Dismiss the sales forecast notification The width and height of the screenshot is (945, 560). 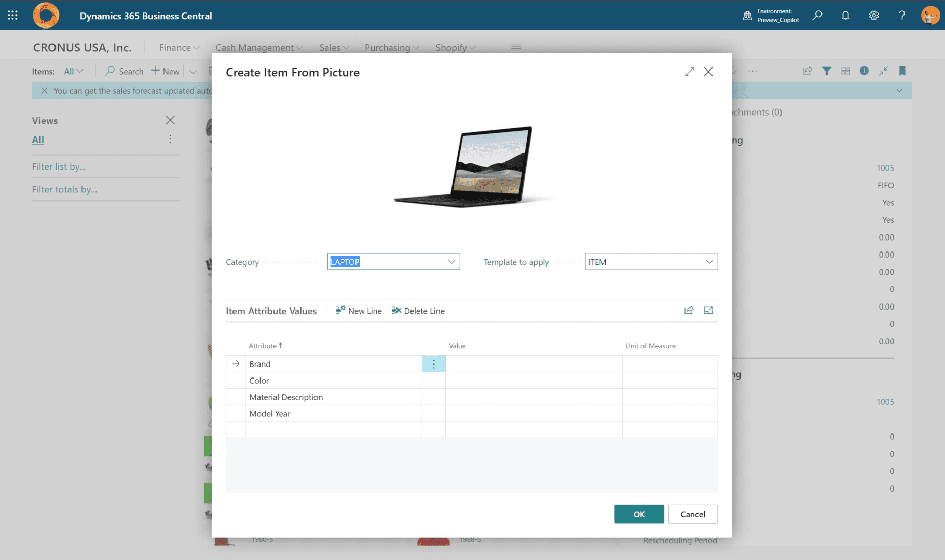(x=44, y=91)
